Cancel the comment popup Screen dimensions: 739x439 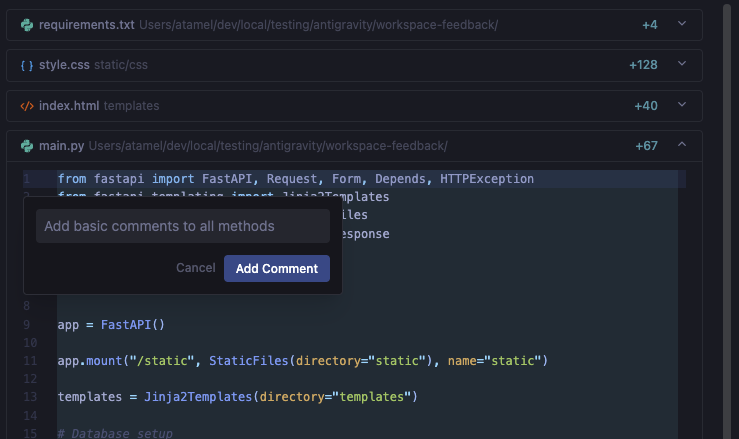(x=196, y=268)
